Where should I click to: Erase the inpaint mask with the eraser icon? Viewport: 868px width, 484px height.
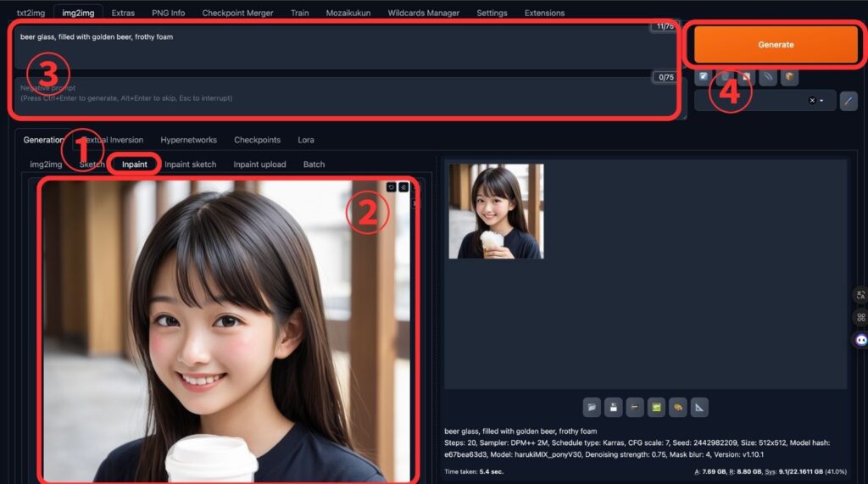click(403, 187)
